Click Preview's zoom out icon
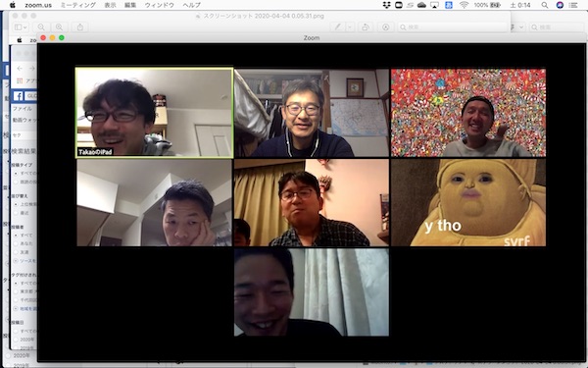The image size is (588, 368). click(41, 27)
